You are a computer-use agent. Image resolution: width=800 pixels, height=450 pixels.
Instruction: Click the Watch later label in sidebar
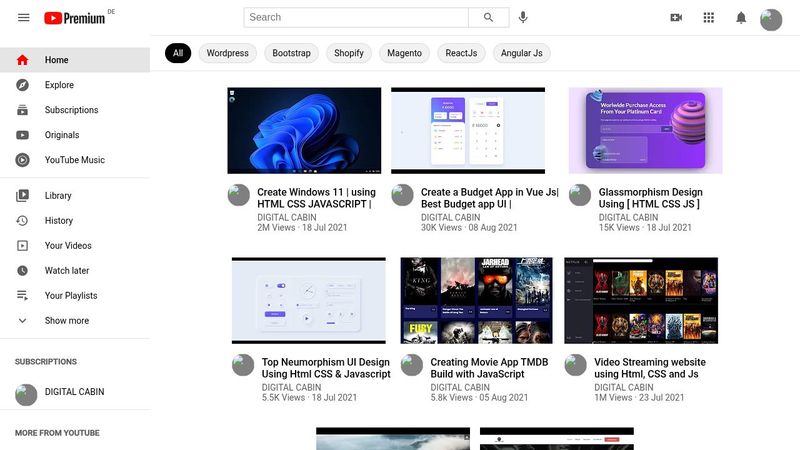[67, 270]
